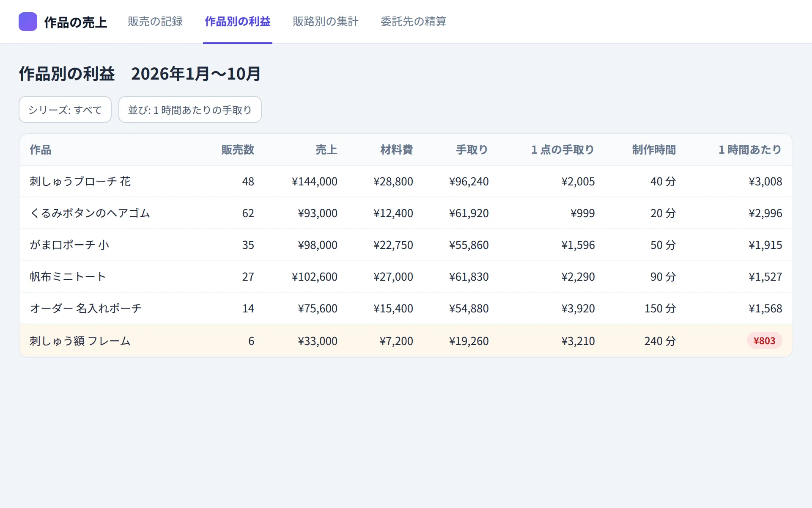Image resolution: width=812 pixels, height=508 pixels.
Task: Select the 刺しゅうブローチ 花 row name
Action: point(80,181)
